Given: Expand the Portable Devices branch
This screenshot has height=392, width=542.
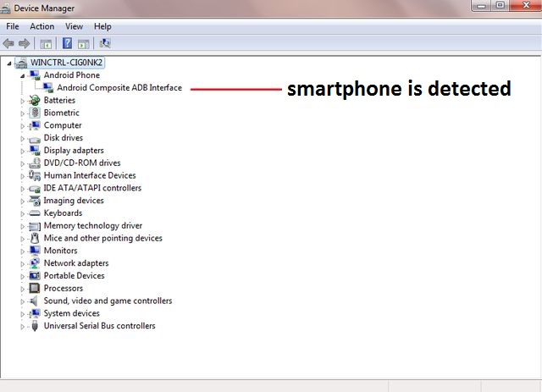Looking at the screenshot, I should (23, 277).
